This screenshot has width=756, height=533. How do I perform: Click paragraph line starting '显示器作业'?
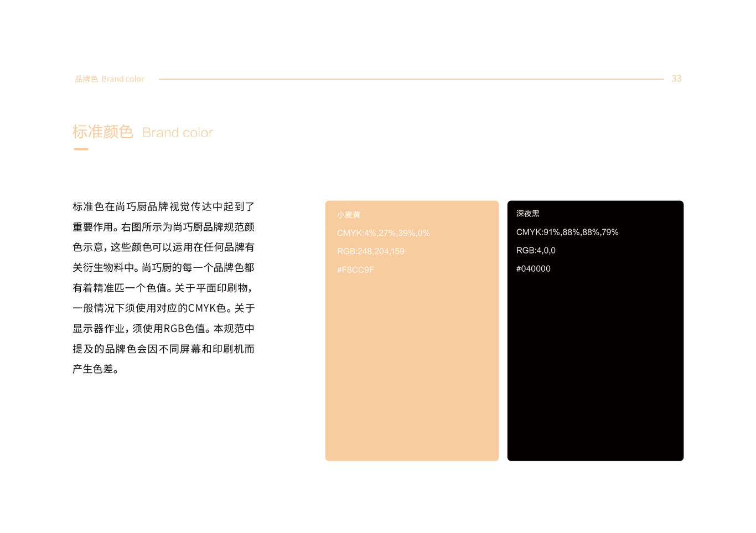click(x=163, y=328)
